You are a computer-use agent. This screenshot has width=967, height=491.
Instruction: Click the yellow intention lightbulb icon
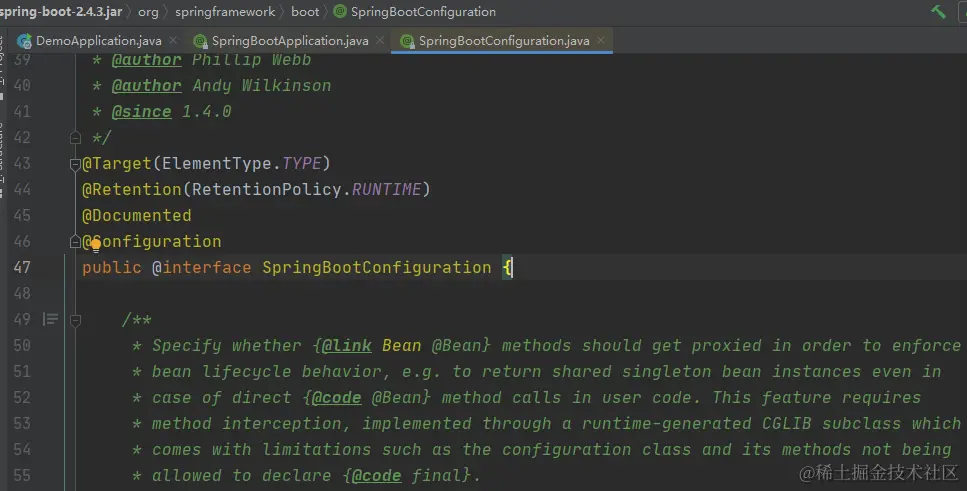pyautogui.click(x=96, y=246)
